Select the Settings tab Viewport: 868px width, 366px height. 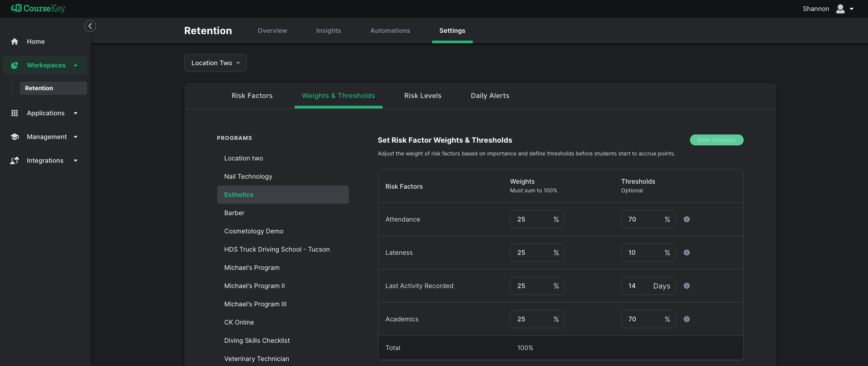pos(452,31)
